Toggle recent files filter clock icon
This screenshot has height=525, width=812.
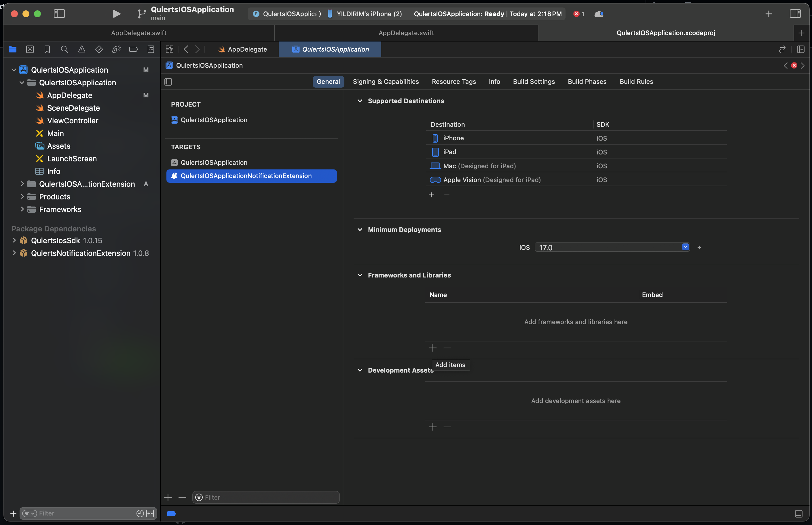(x=140, y=513)
